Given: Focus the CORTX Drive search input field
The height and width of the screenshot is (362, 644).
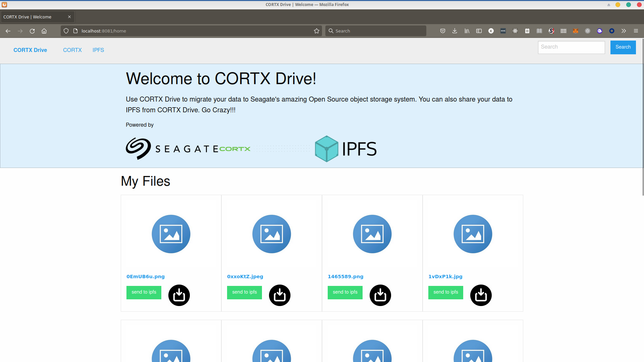Looking at the screenshot, I should click(571, 47).
